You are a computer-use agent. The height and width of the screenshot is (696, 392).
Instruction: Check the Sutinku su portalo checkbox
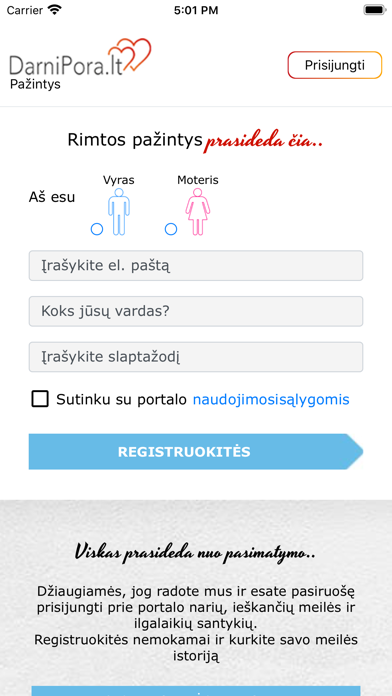tap(40, 399)
